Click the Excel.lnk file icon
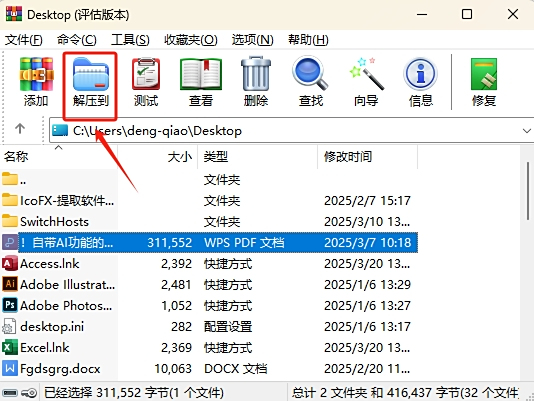The image size is (534, 401). tap(10, 348)
